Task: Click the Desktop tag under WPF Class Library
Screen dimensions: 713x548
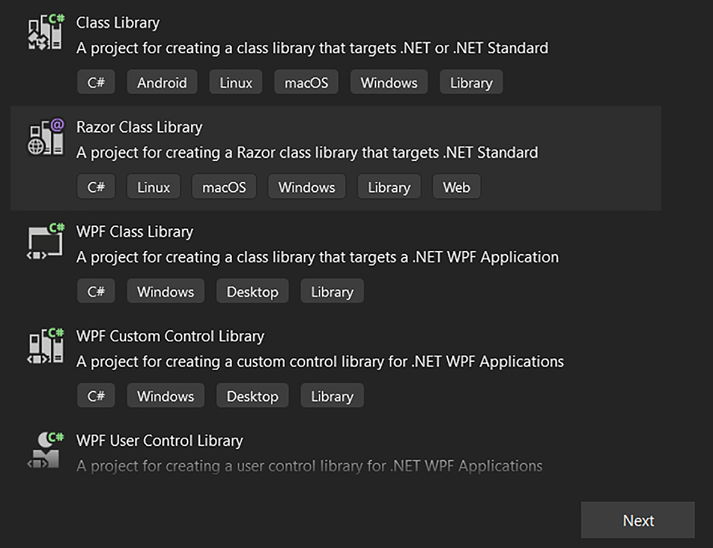Action: (x=252, y=292)
